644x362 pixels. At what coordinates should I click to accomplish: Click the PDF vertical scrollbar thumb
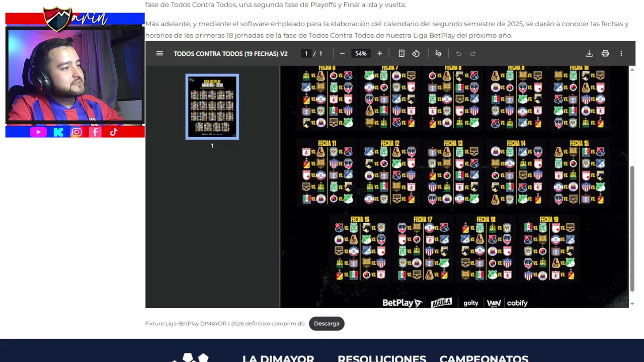[x=632, y=228]
